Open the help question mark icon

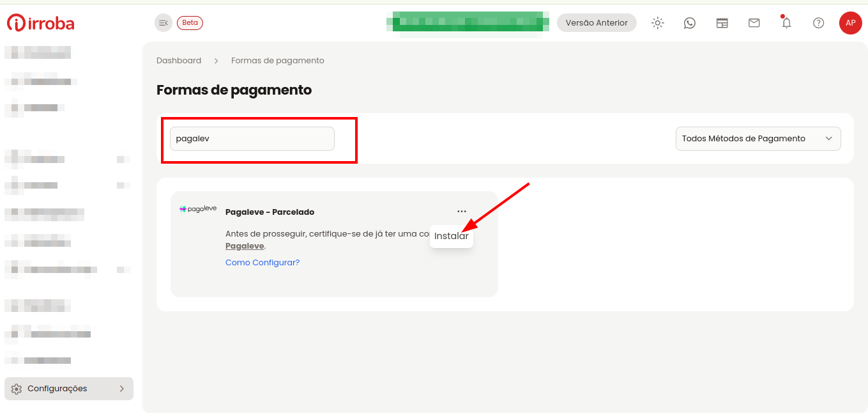point(819,23)
